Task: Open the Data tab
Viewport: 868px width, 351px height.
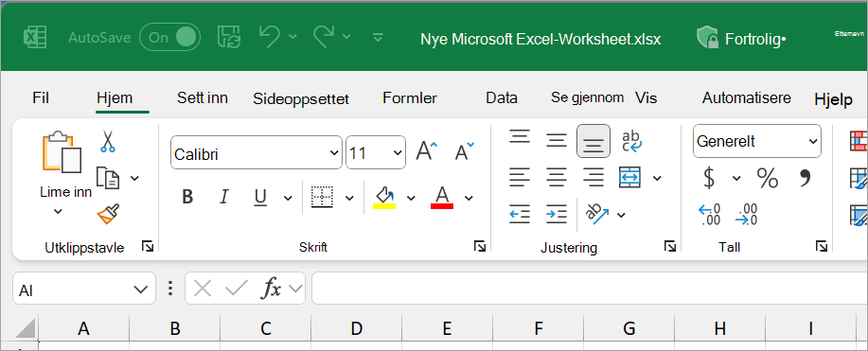Action: pyautogui.click(x=502, y=98)
